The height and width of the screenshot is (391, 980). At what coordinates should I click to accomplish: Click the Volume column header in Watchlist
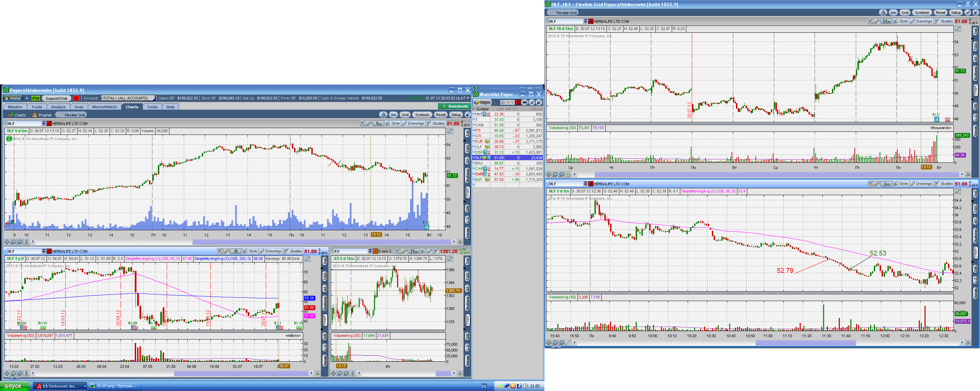point(531,109)
